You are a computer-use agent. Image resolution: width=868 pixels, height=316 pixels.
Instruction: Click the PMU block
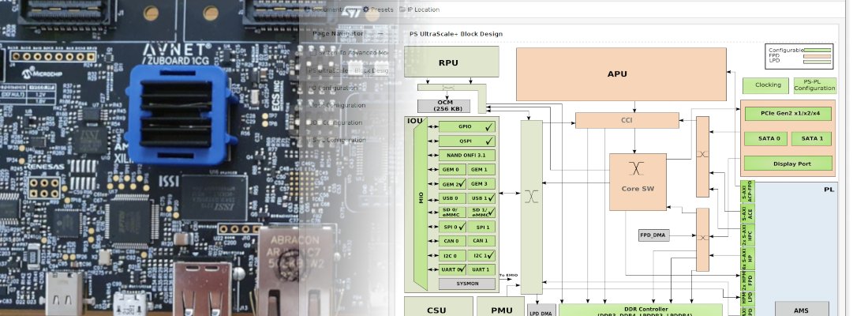[x=502, y=307]
